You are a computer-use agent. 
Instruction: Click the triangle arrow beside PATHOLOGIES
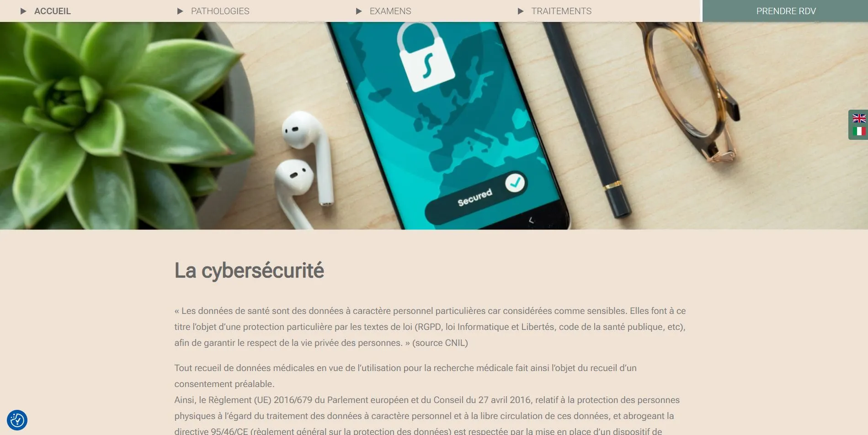(x=180, y=11)
